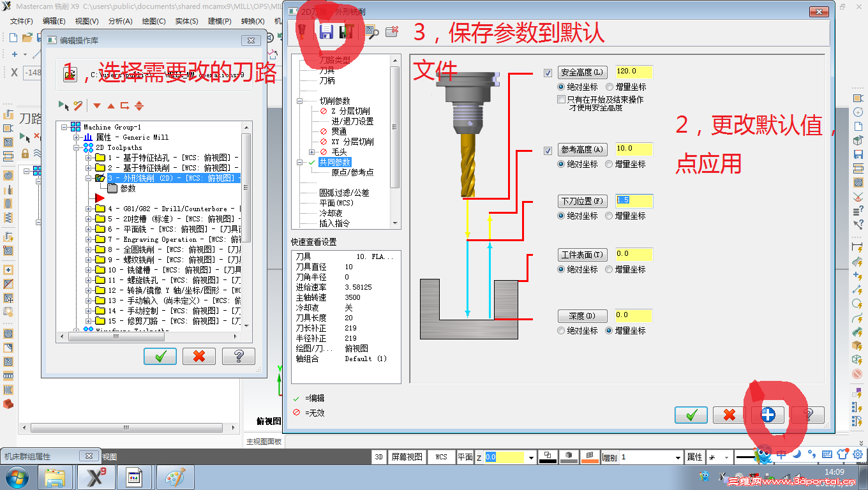Open the 转换(X) menu
This screenshot has height=490, width=868.
click(x=253, y=21)
